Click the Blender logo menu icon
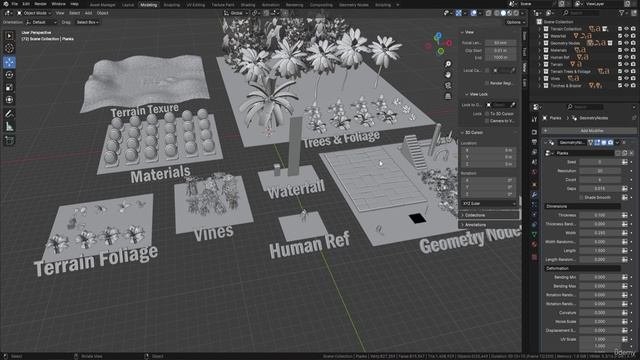640x360 pixels. [5, 4]
